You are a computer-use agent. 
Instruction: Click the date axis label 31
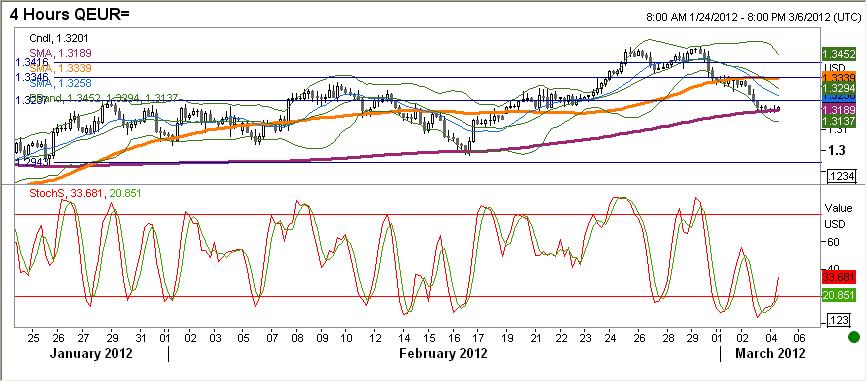pos(141,337)
